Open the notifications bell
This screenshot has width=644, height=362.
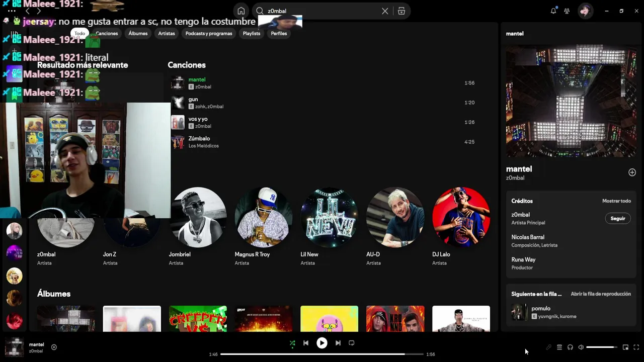pos(553,11)
